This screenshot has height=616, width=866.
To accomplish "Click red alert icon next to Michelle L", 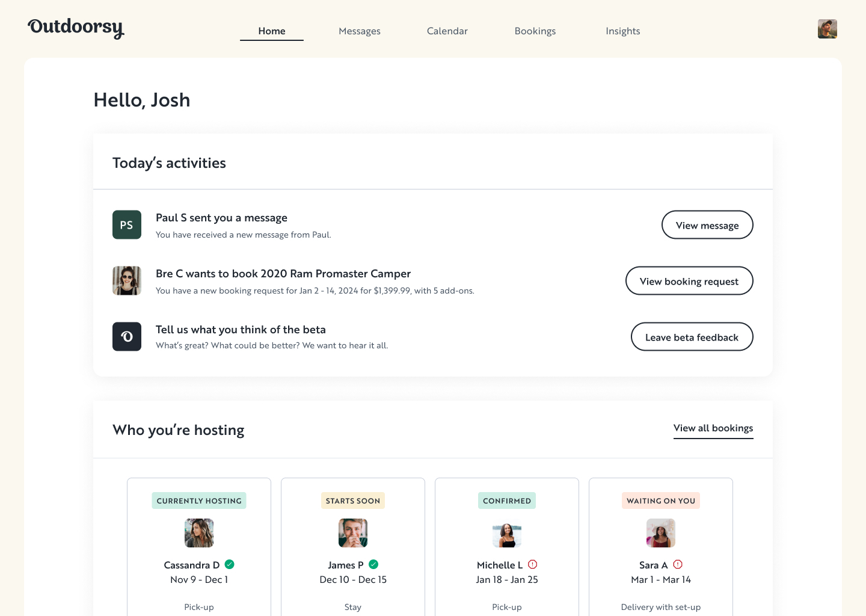I will [532, 564].
